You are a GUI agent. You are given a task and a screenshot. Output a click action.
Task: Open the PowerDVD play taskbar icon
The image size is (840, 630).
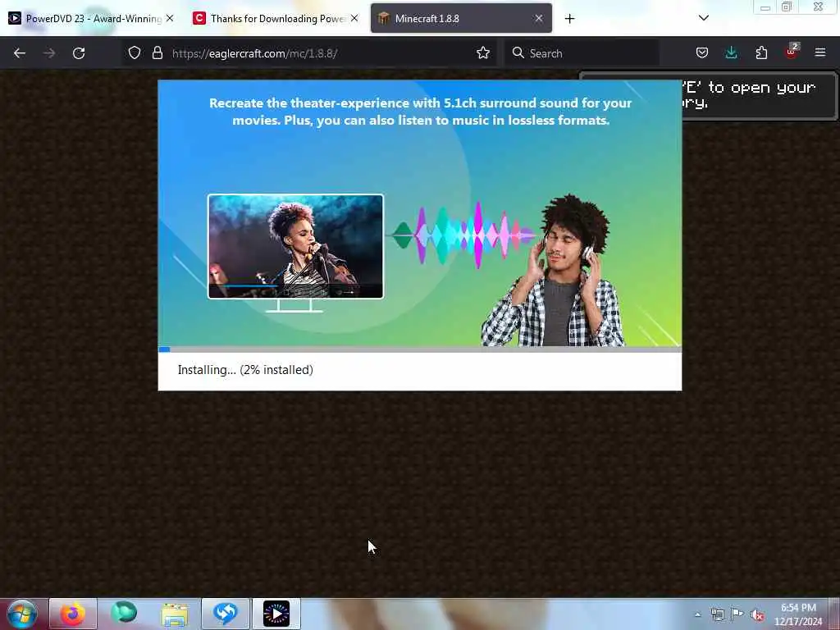276,614
